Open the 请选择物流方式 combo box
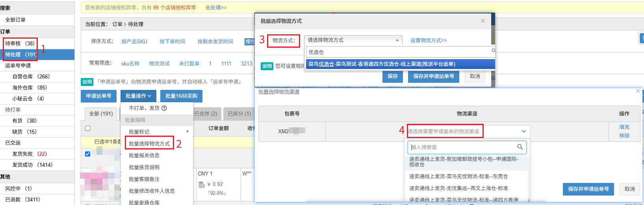 click(x=353, y=40)
